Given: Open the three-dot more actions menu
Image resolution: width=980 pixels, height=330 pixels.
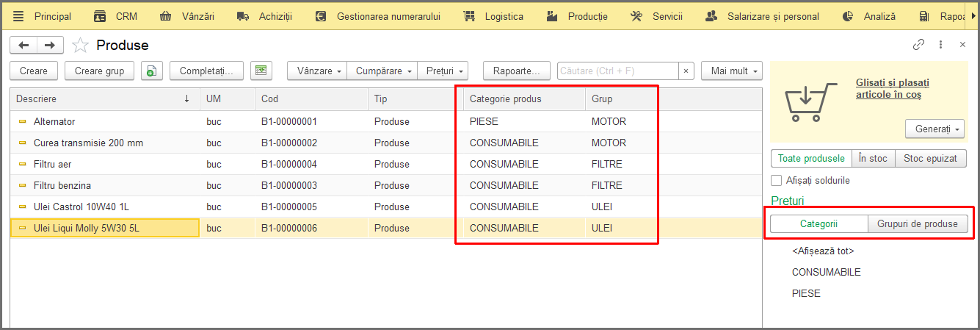Looking at the screenshot, I should click(941, 45).
